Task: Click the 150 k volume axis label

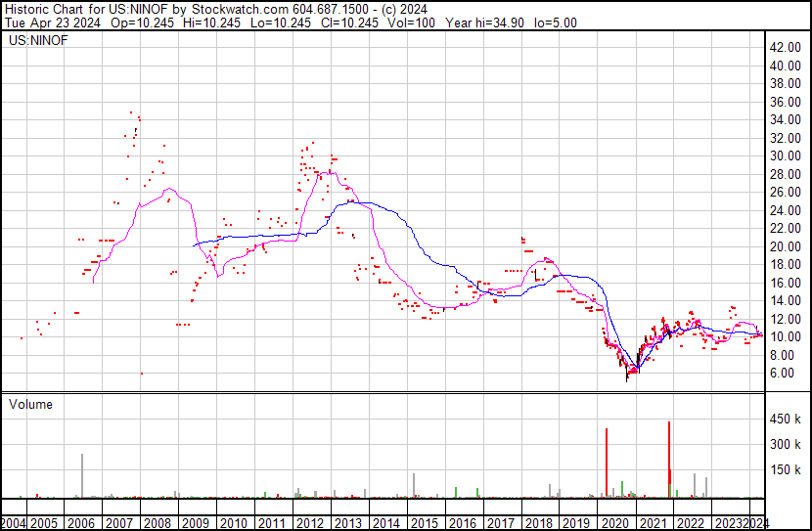Action: point(785,470)
